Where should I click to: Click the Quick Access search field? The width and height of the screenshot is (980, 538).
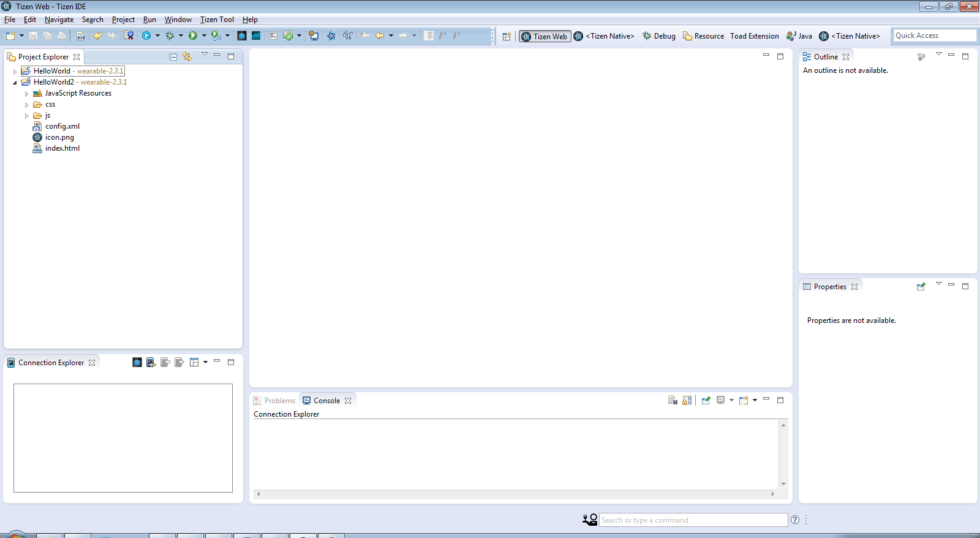tap(934, 36)
